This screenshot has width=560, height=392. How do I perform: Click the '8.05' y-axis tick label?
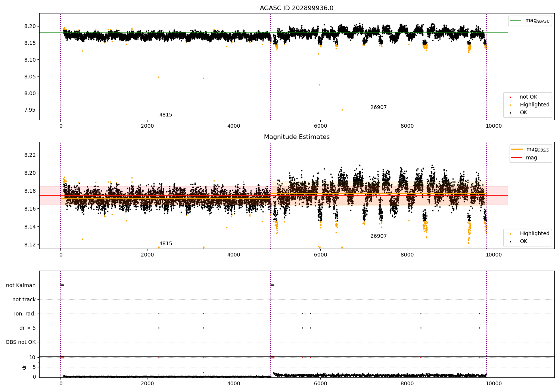pyautogui.click(x=30, y=77)
